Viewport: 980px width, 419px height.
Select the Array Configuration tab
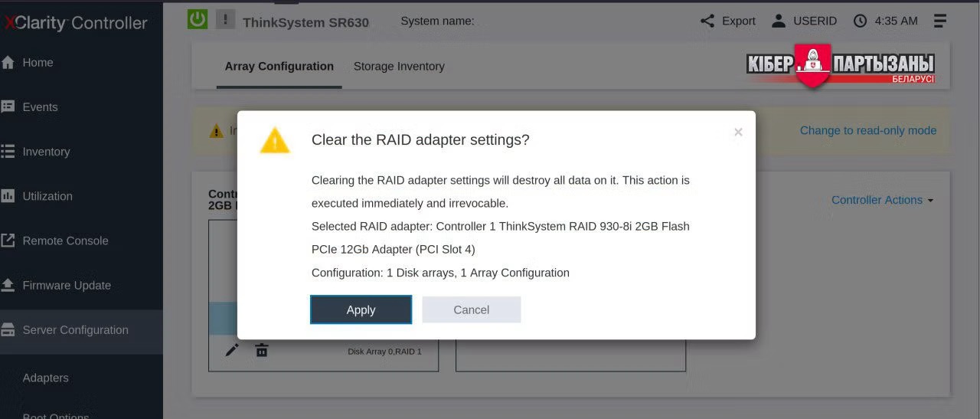pos(279,67)
